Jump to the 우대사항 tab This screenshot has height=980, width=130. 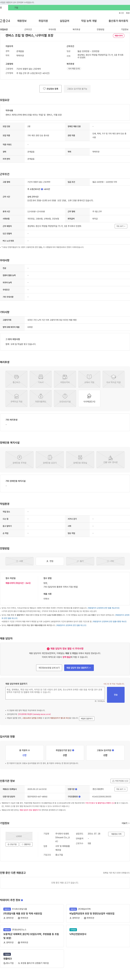pyautogui.click(x=52, y=29)
